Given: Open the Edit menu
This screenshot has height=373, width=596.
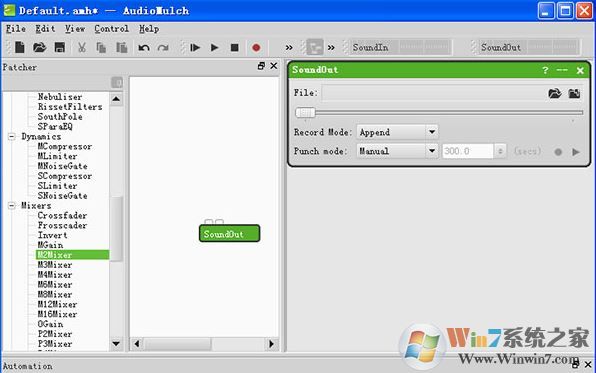Looking at the screenshot, I should point(45,29).
